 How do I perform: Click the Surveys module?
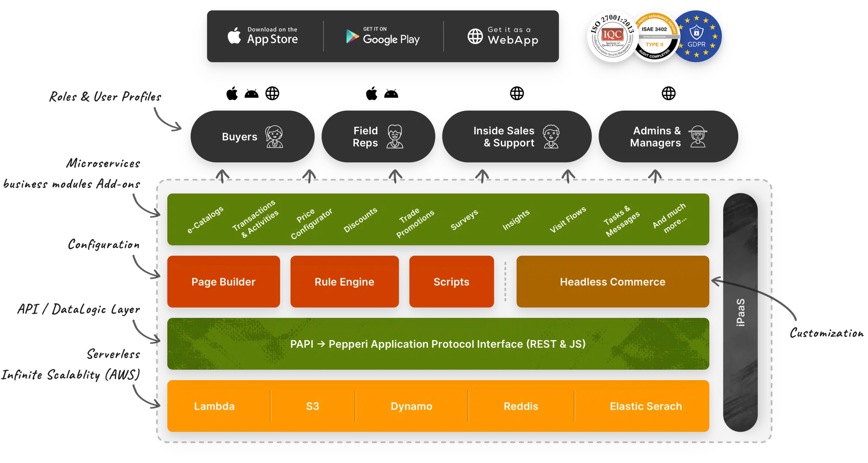464,220
